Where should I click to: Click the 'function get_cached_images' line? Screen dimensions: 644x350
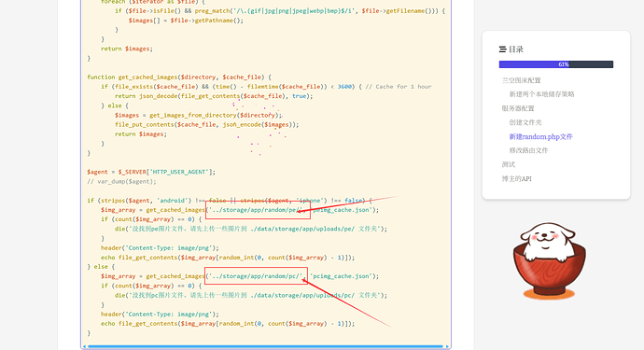tap(179, 77)
